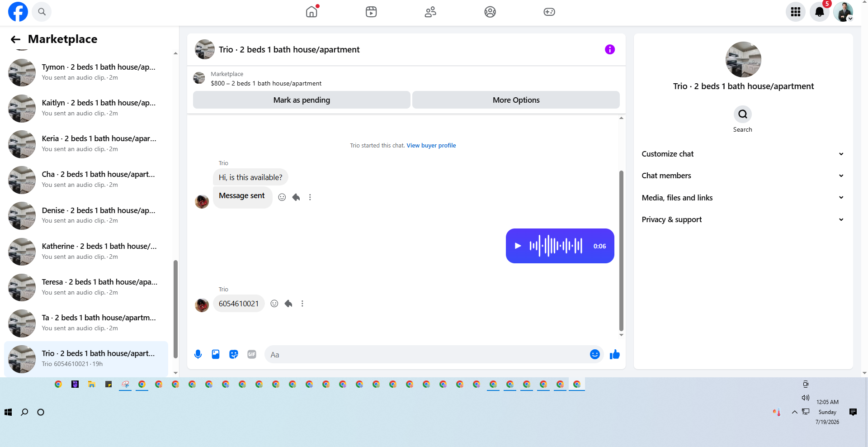868x447 pixels.
Task: Expand the Chat members section
Action: click(743, 176)
